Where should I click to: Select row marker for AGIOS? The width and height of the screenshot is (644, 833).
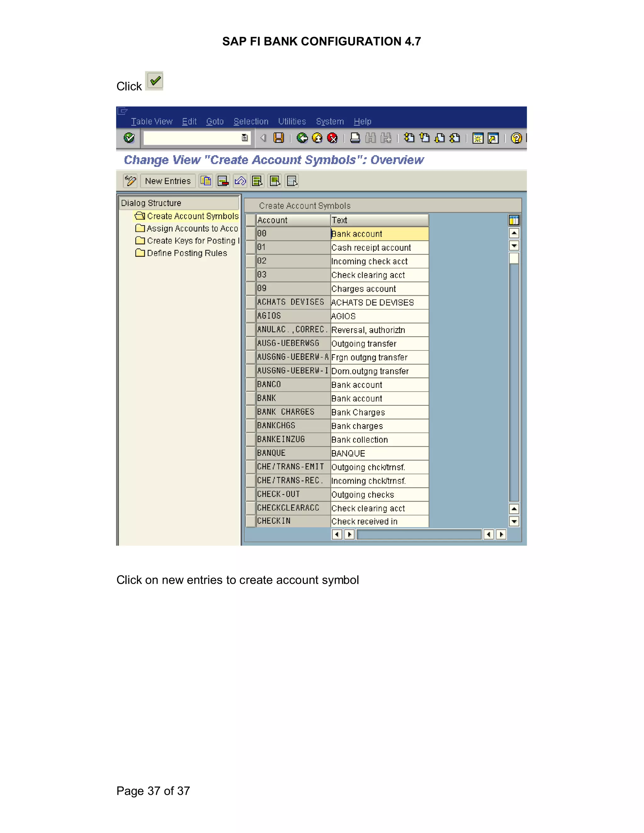(251, 316)
